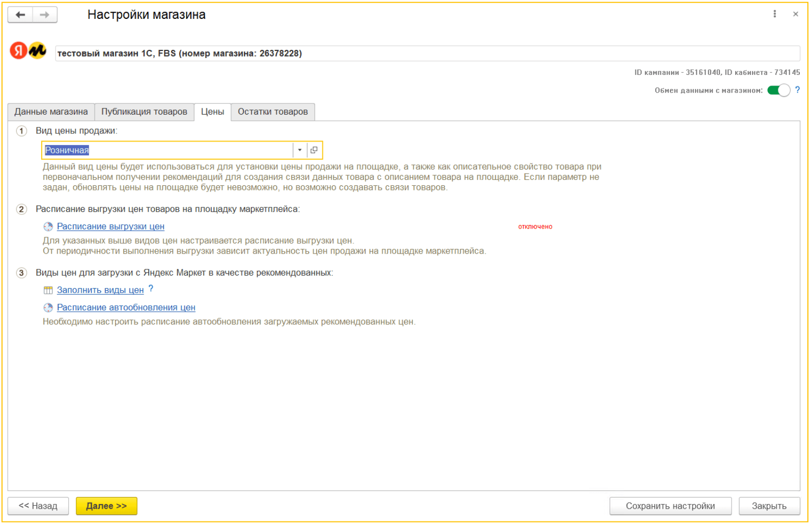Switch to the Данные магазина tab

tap(51, 112)
